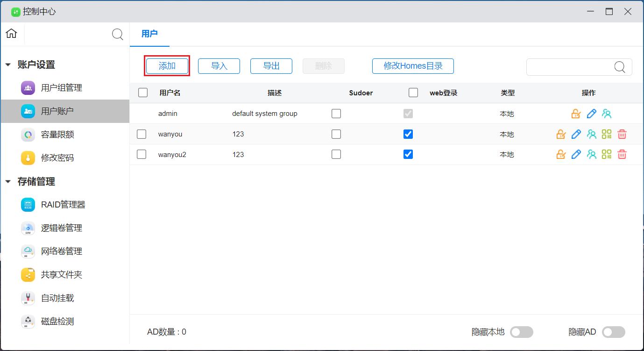
Task: Click the 添加 button
Action: pos(167,66)
